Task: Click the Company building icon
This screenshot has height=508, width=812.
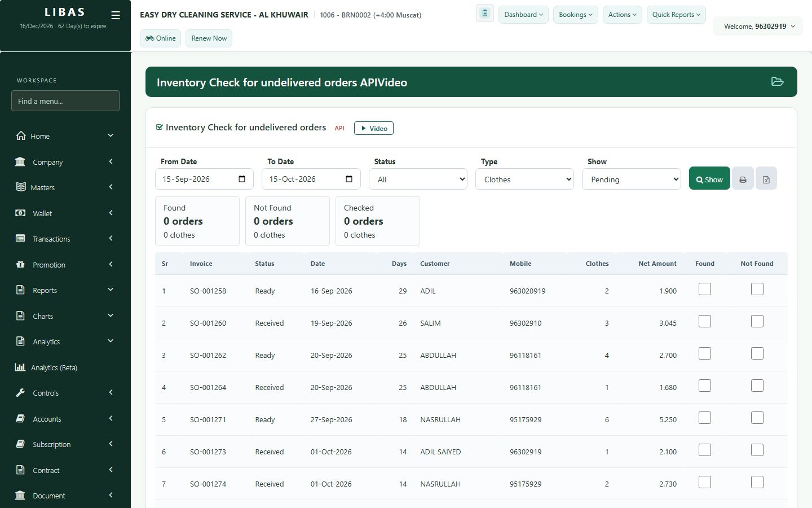Action: [20, 162]
